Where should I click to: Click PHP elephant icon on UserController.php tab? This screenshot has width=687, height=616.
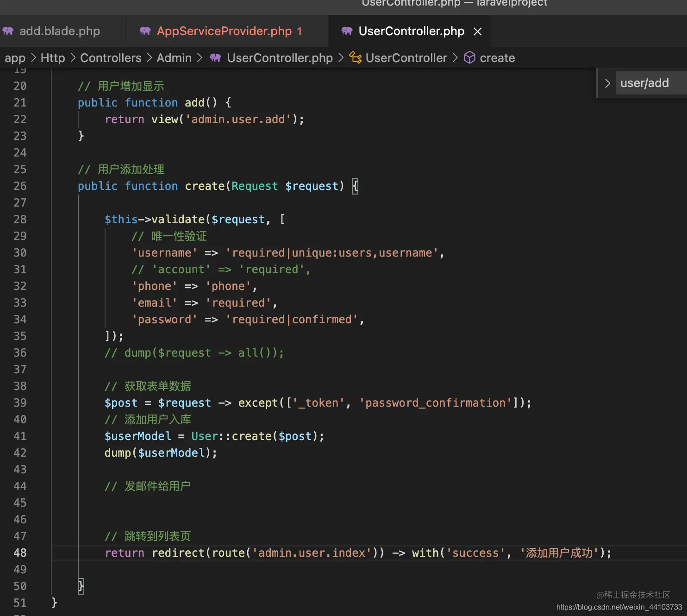[x=347, y=31]
